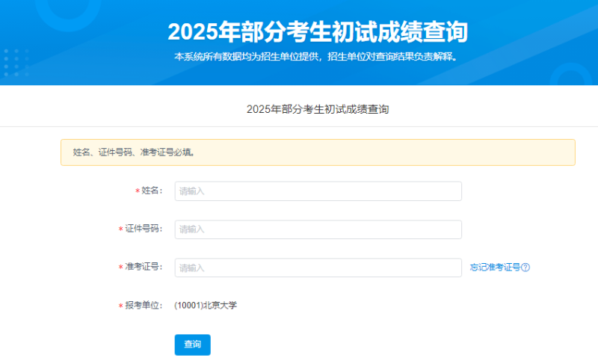Click the section heading below the banner
The width and height of the screenshot is (598, 364).
tap(318, 109)
